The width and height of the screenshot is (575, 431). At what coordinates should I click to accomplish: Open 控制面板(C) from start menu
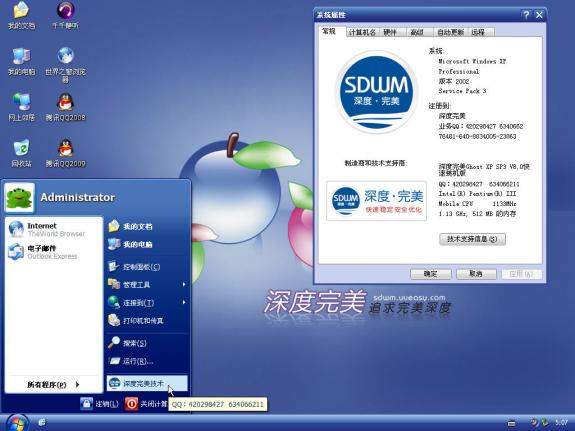pyautogui.click(x=147, y=267)
